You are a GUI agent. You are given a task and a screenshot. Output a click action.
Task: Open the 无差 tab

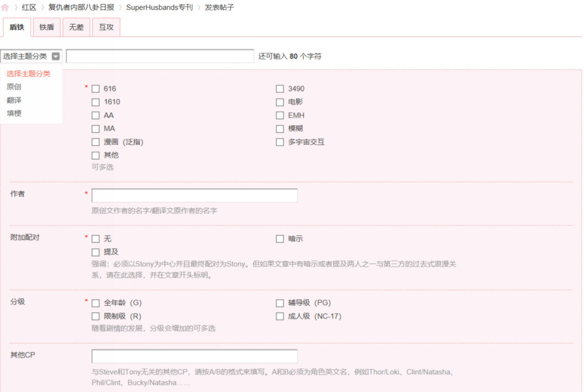[76, 26]
